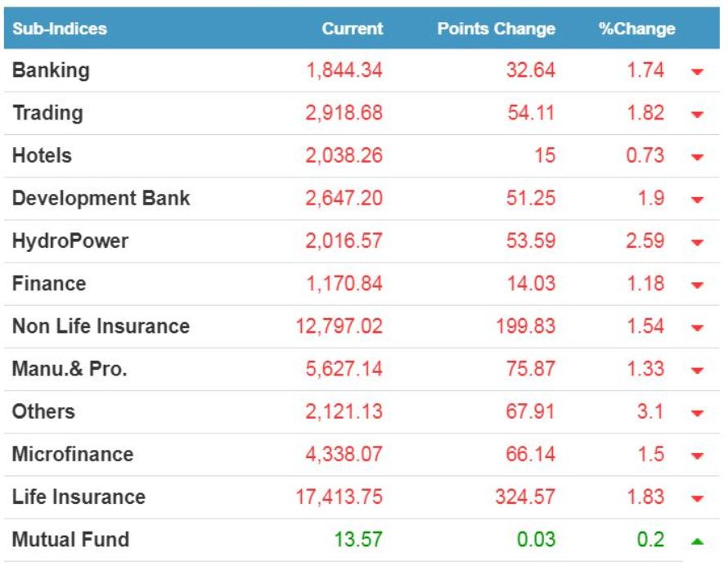Click Life Insurance's red down arrow
Screen dimensions: 728x566
pyautogui.click(x=697, y=498)
